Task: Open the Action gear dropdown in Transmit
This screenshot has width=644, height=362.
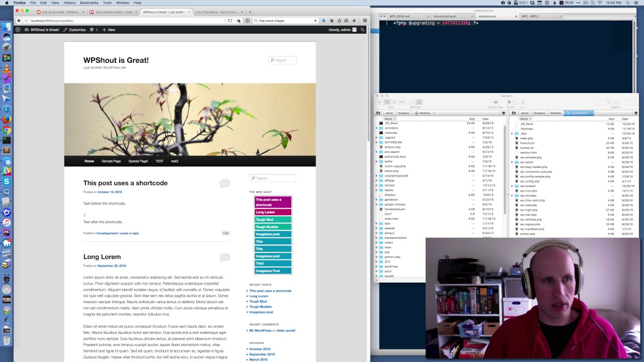Action: [x=510, y=102]
